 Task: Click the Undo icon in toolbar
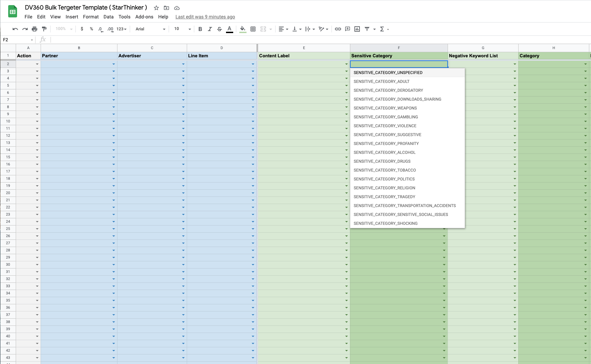click(x=15, y=29)
